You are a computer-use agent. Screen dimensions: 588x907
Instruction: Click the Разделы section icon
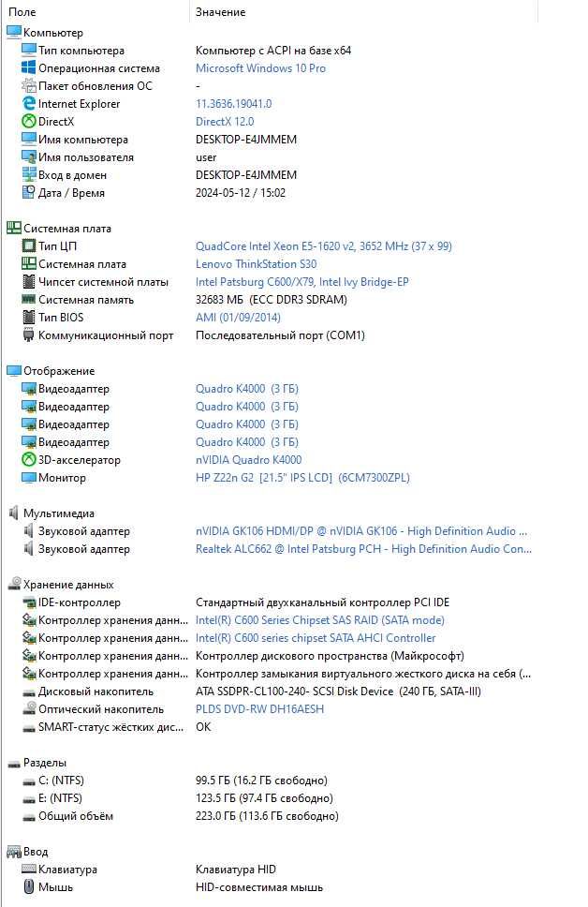14,764
